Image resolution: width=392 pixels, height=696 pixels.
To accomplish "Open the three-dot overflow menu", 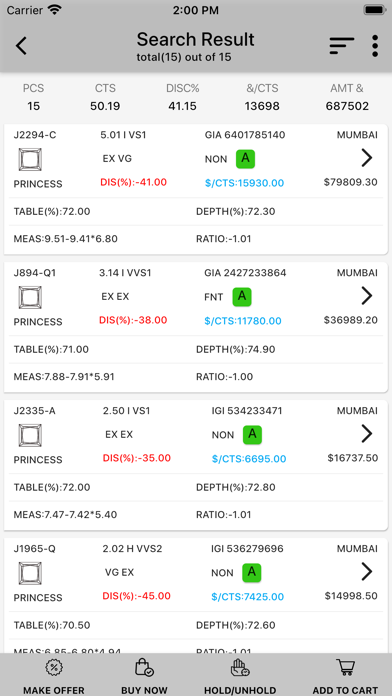I will 375,46.
